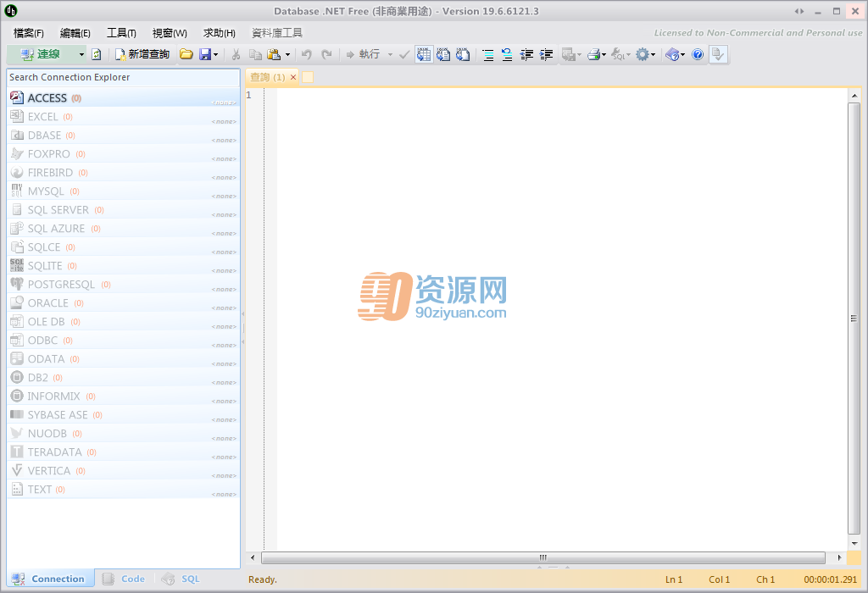868x593 pixels.
Task: Click the blue question mark help icon
Action: pyautogui.click(x=698, y=54)
